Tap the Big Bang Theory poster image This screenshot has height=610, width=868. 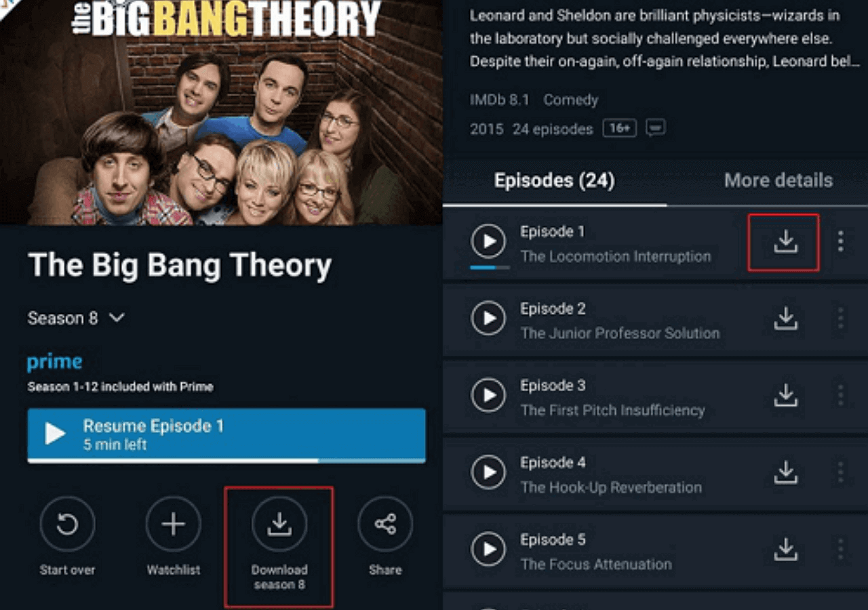pyautogui.click(x=221, y=112)
